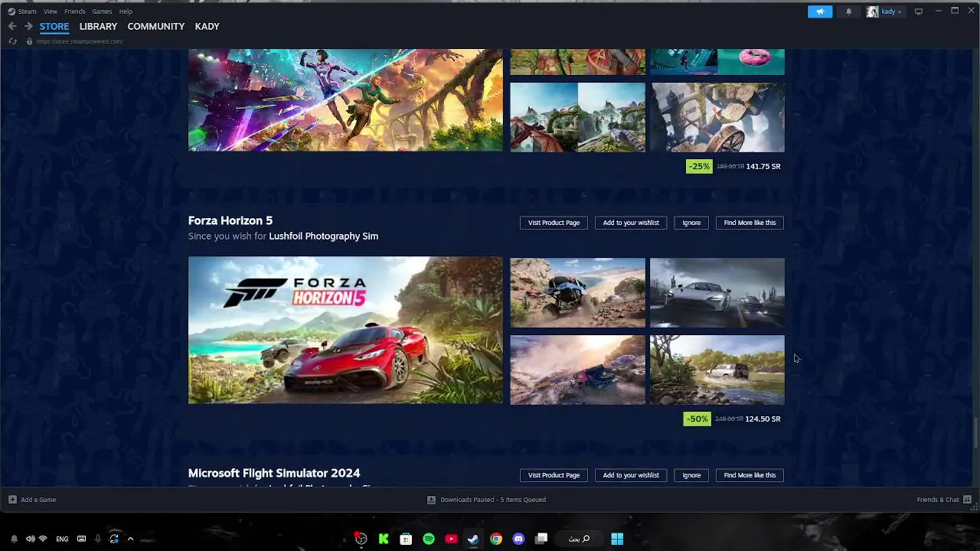View Forza screenshot of white sports car
980x551 pixels.
[x=717, y=292]
